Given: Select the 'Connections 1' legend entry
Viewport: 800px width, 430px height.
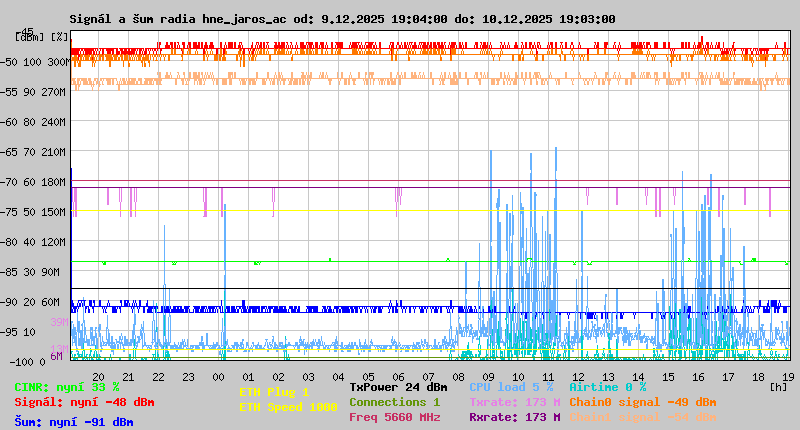Looking at the screenshot, I should point(394,402).
